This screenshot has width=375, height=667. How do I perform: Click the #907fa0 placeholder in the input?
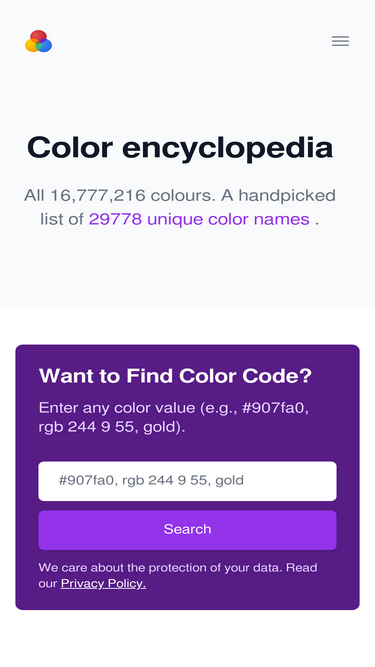coord(87,481)
